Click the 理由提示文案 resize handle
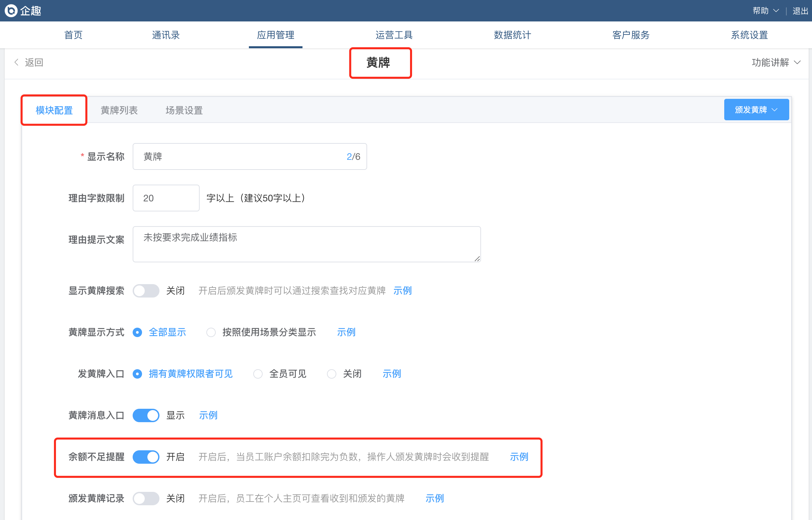Viewport: 812px width, 520px height. [x=477, y=259]
